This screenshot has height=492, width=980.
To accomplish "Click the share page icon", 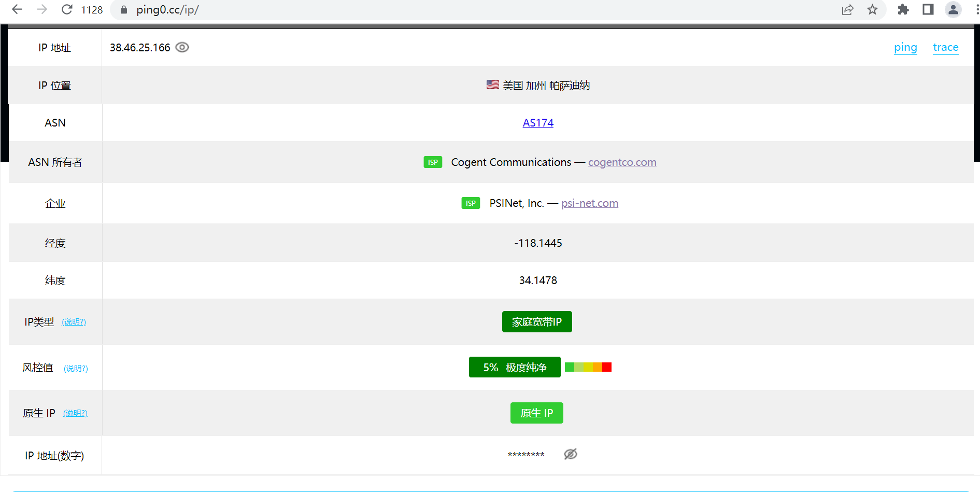I will coord(848,9).
